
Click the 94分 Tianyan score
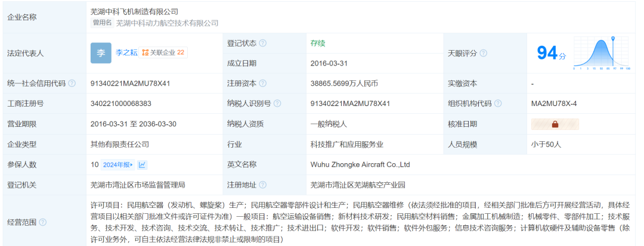(x=551, y=53)
